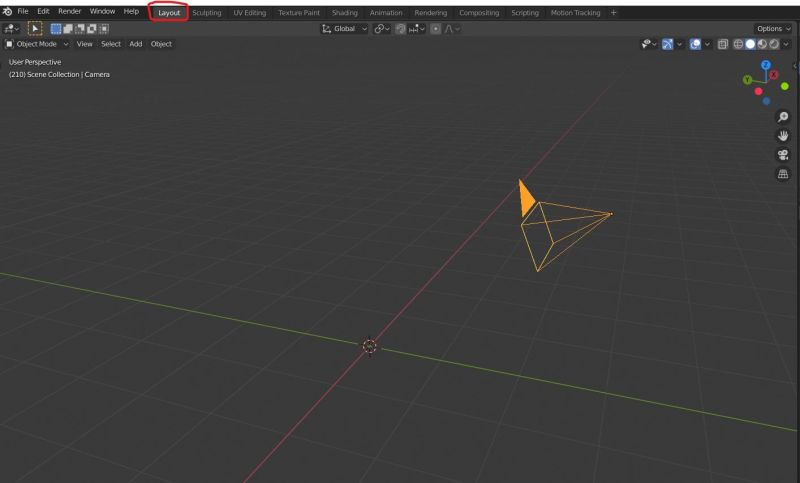Image resolution: width=800 pixels, height=483 pixels.
Task: Click the Blender logo menu icon
Action: point(7,11)
